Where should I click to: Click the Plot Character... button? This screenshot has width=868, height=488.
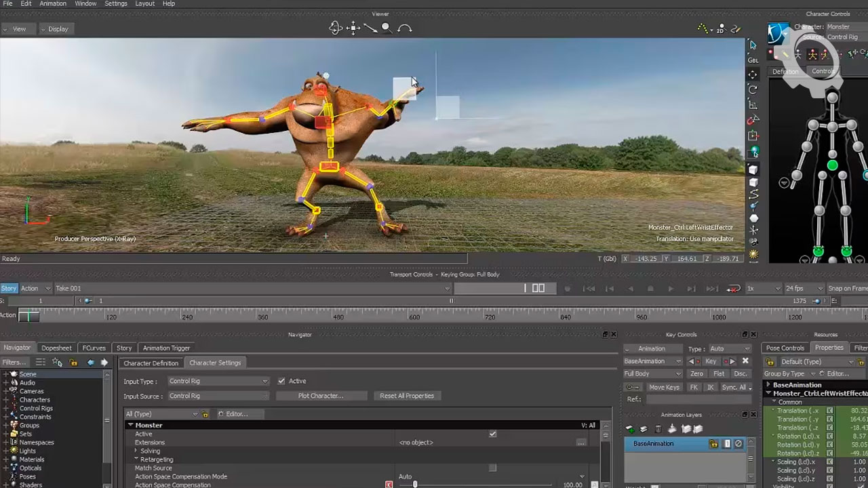coord(321,396)
